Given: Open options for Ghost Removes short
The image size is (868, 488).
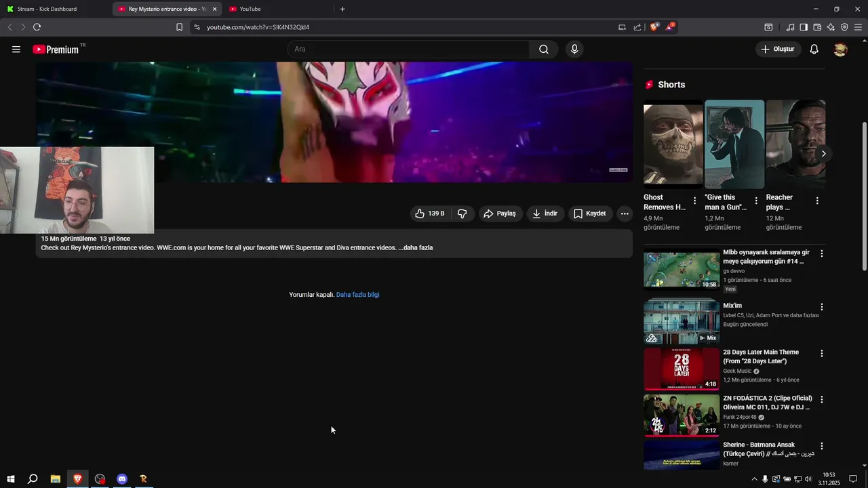Looking at the screenshot, I should click(694, 201).
